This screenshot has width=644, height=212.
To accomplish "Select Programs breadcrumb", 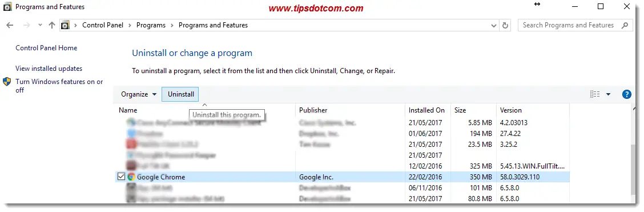I will [151, 25].
